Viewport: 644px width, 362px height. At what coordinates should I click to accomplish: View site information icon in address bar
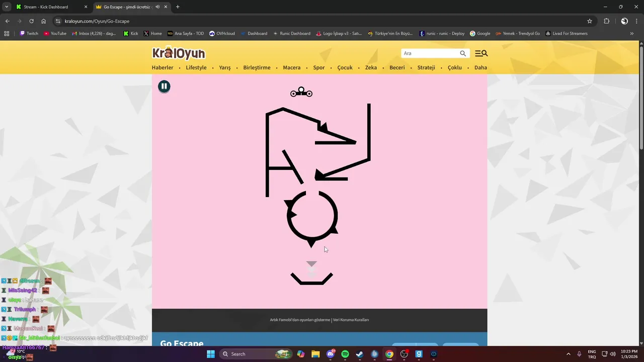pos(58,21)
